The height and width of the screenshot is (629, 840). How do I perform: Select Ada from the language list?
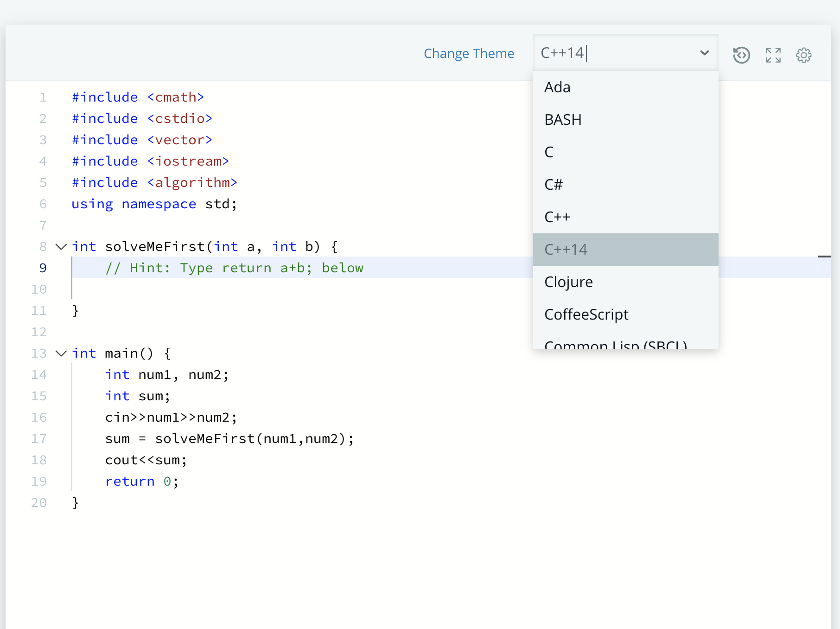(625, 87)
